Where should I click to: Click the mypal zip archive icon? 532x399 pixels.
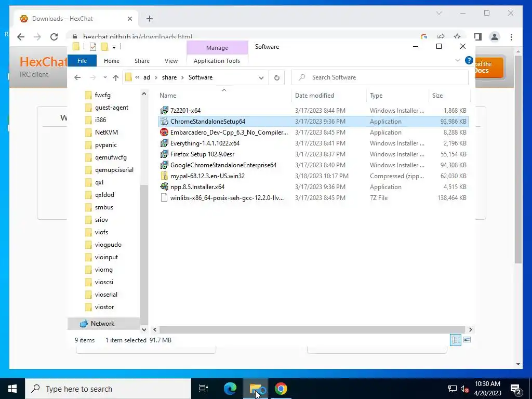point(164,176)
